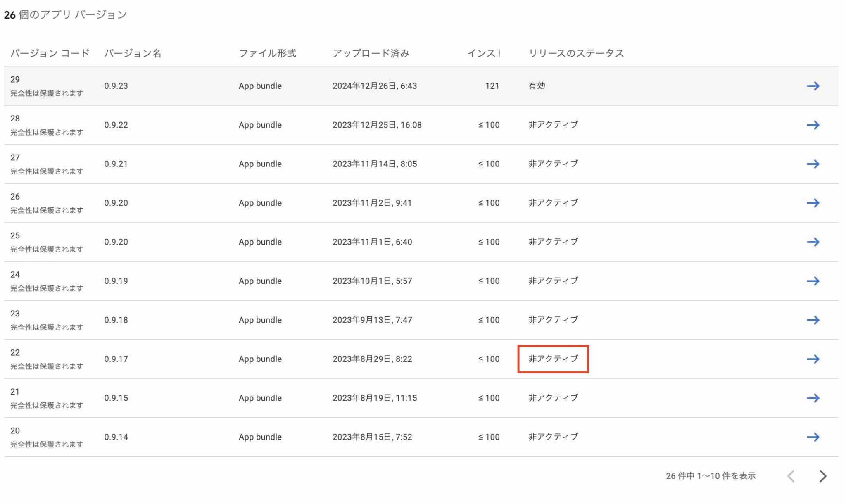Click arrow icon on version code 25 row
846x504 pixels.
tap(813, 242)
